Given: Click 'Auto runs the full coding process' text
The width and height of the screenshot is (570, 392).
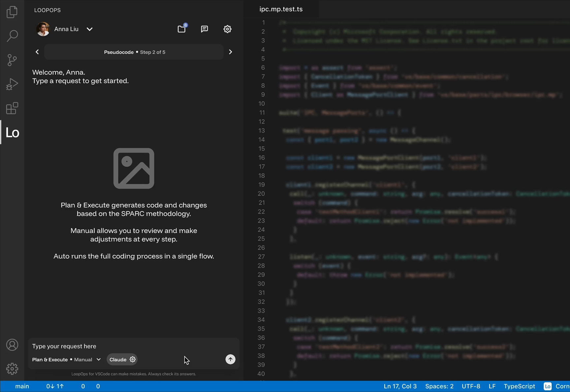Looking at the screenshot, I should [134, 256].
